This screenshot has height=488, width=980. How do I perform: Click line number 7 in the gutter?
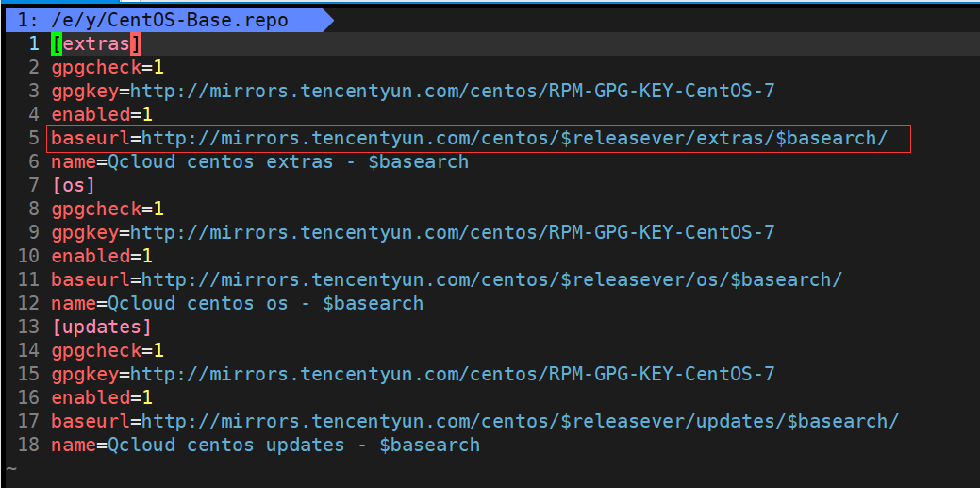pos(34,186)
